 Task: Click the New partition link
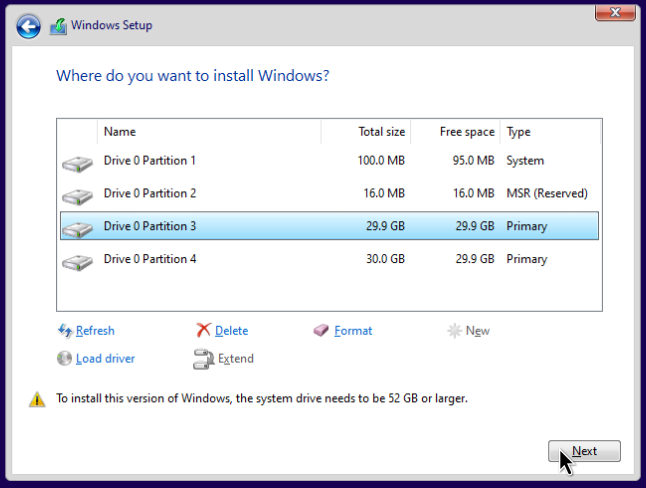tap(477, 331)
